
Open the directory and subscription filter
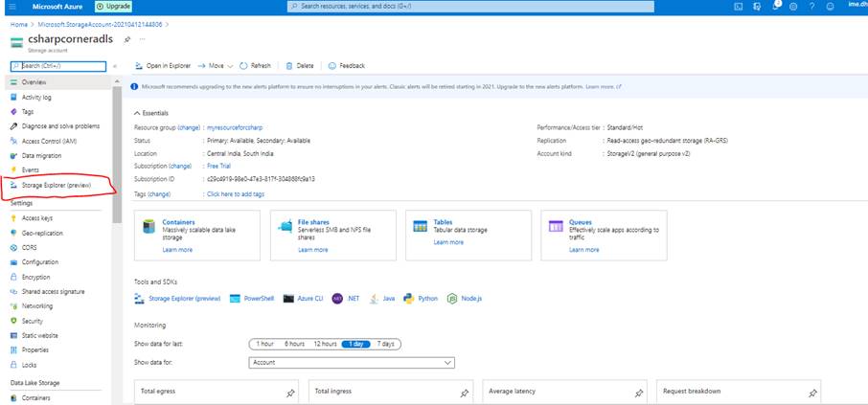point(757,7)
